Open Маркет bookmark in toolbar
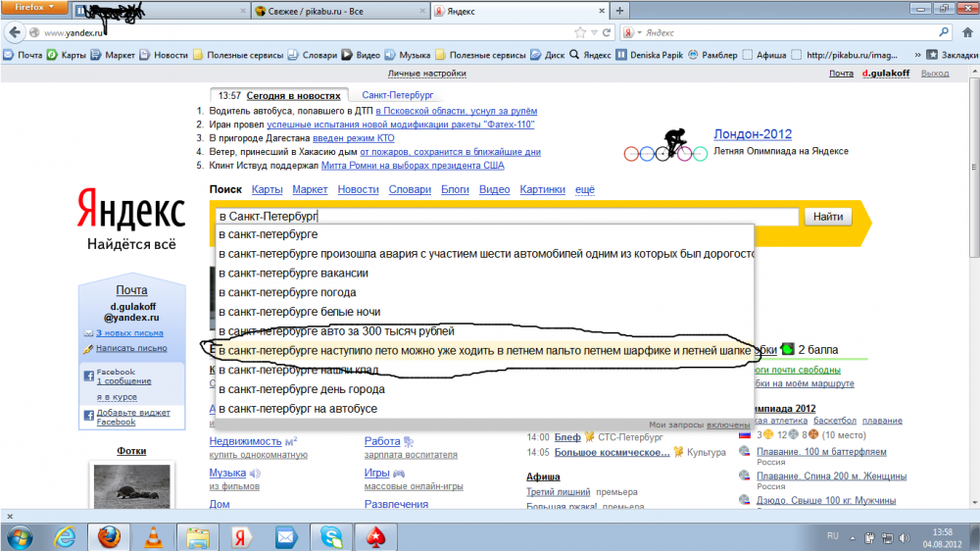This screenshot has width=980, height=551. click(x=113, y=55)
